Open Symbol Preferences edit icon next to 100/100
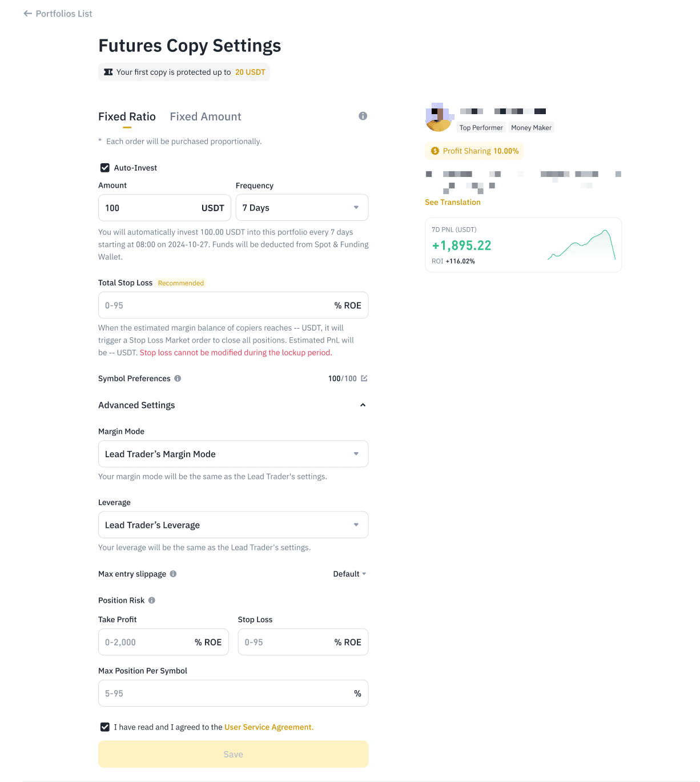This screenshot has height=782, width=700. coord(364,378)
